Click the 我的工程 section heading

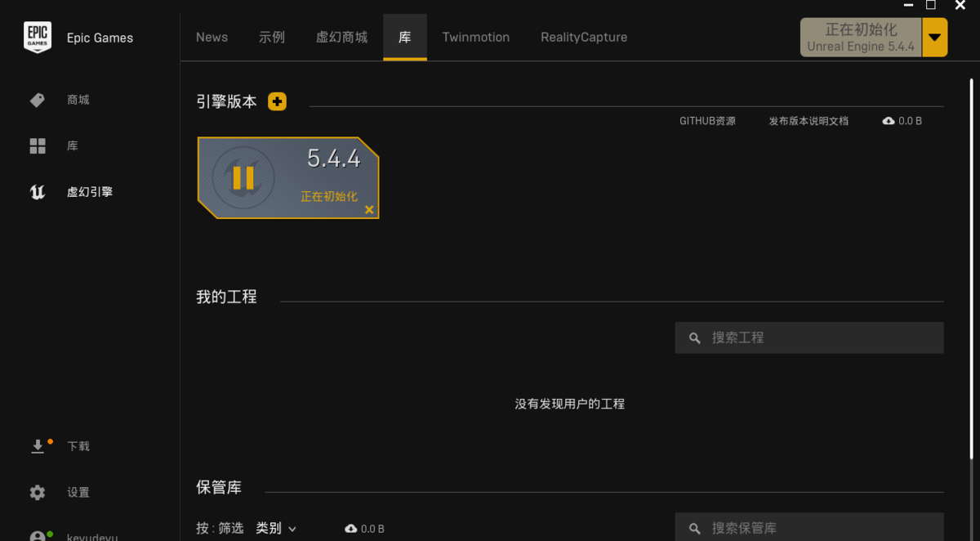tap(226, 297)
